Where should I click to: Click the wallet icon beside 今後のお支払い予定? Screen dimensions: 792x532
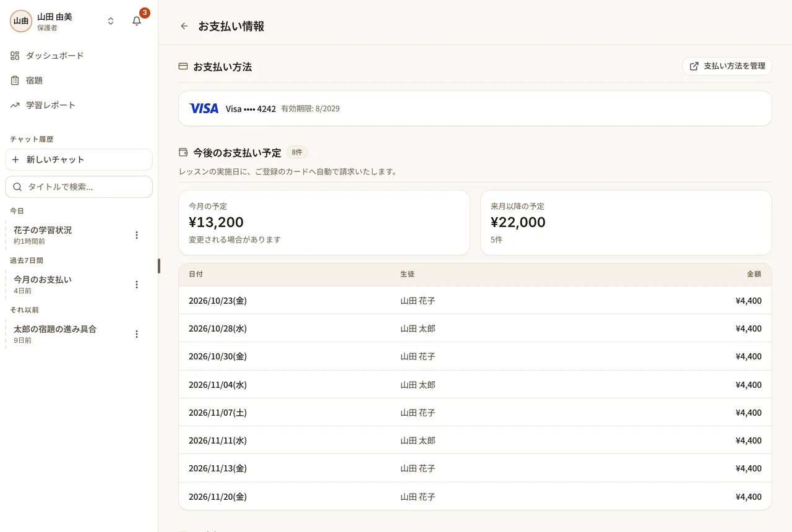183,152
